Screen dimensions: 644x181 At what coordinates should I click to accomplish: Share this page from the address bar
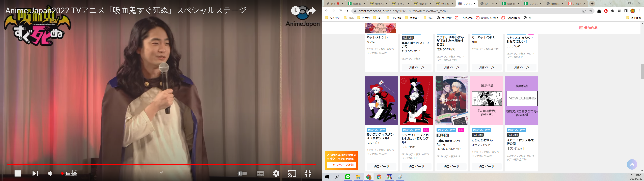[x=584, y=11]
